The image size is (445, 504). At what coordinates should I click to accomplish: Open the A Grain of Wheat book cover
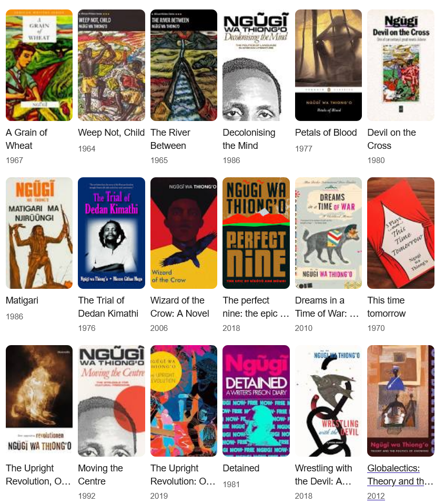pos(39,65)
